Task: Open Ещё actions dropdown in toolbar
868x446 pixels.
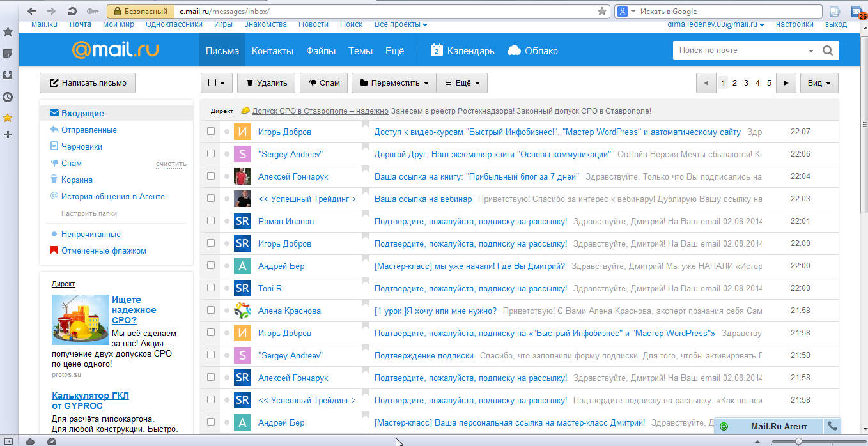Action: tap(462, 83)
